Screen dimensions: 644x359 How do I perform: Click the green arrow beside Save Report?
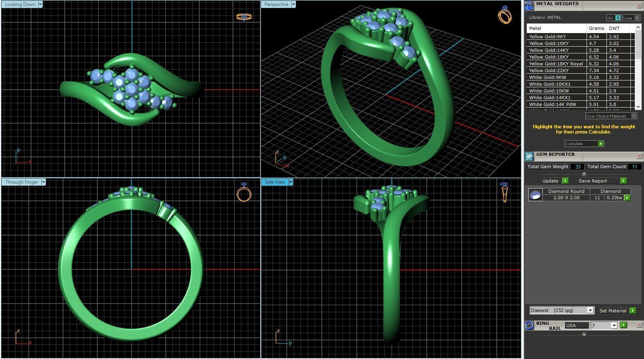[623, 181]
